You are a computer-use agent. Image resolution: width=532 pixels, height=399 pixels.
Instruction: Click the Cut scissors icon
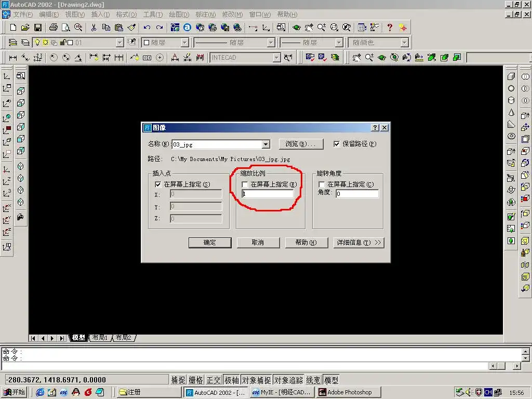click(x=94, y=28)
